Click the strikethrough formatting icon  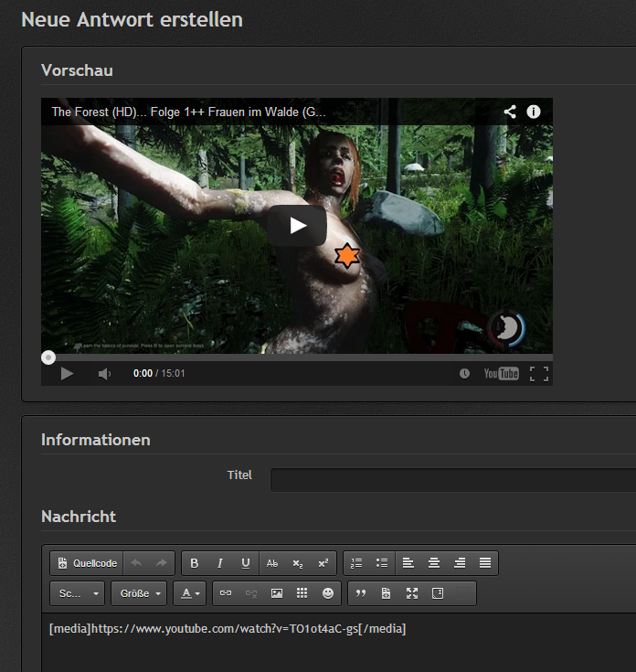[x=272, y=563]
